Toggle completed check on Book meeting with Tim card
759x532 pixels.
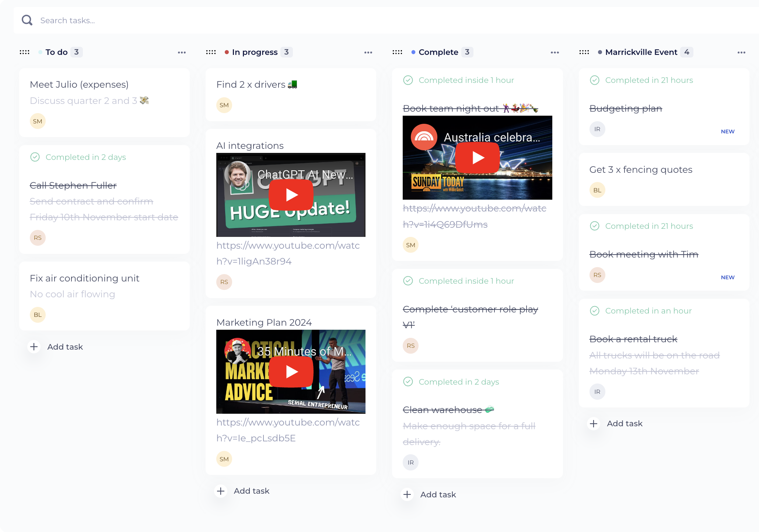[595, 226]
